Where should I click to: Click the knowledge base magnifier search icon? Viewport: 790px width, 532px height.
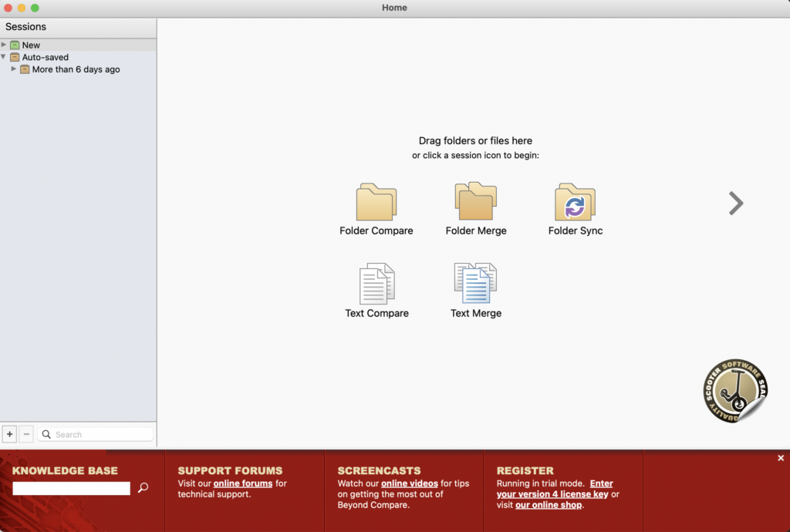[143, 488]
